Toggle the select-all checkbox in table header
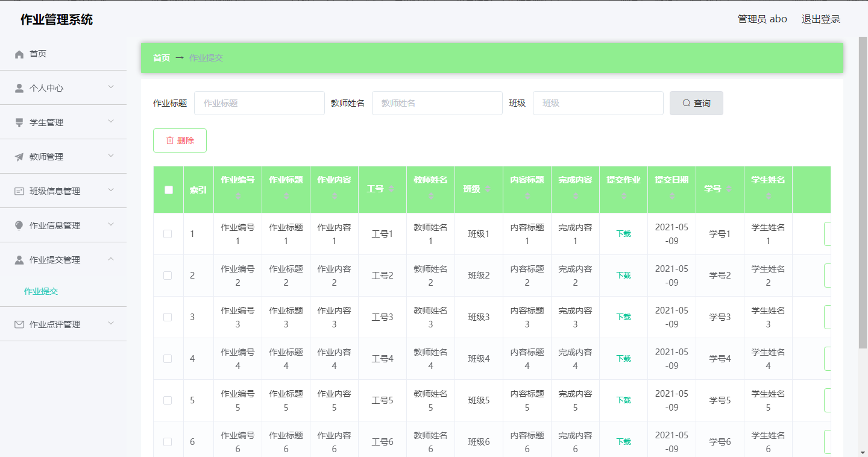868x457 pixels. tap(168, 190)
